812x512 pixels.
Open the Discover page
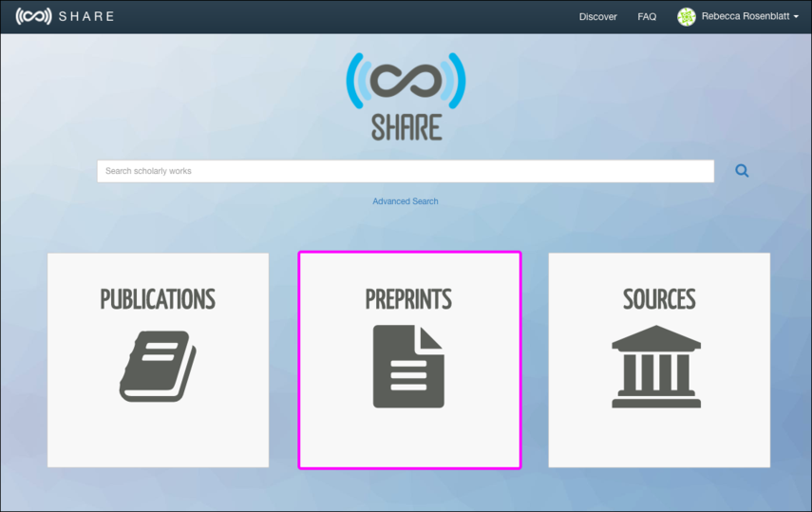[597, 16]
